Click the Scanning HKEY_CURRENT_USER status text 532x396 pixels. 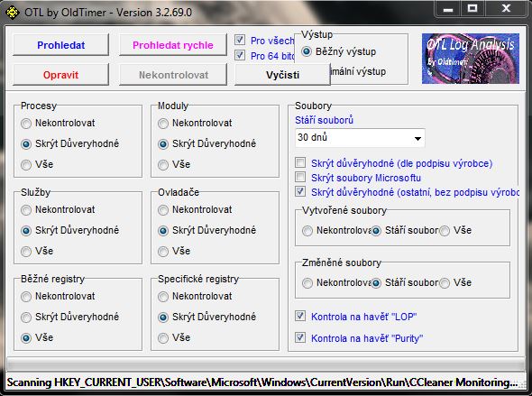pyautogui.click(x=261, y=382)
